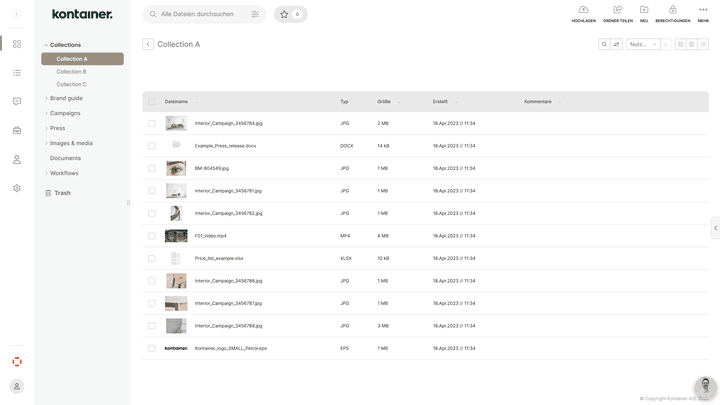Click the back arrow beside Collection A
The height and width of the screenshot is (405, 720).
click(x=148, y=44)
